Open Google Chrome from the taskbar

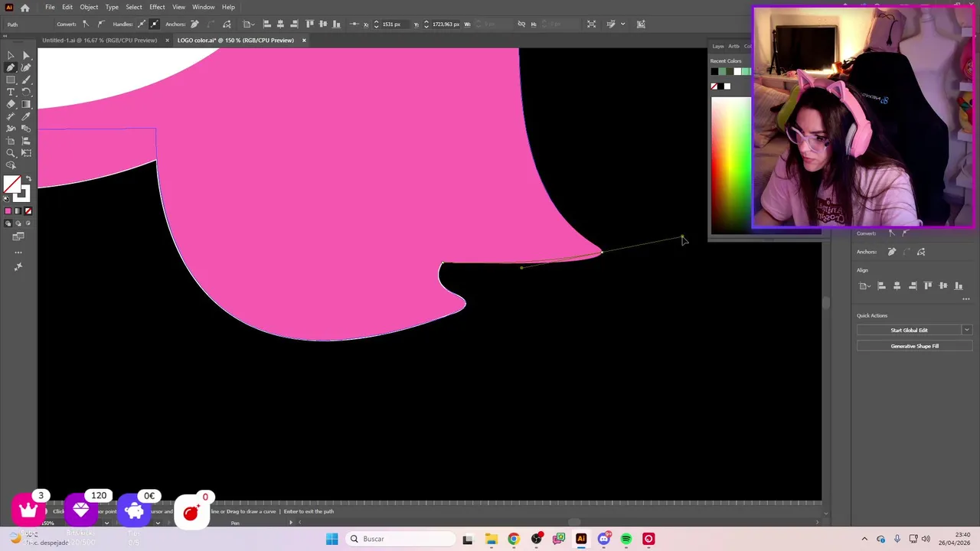click(x=514, y=539)
